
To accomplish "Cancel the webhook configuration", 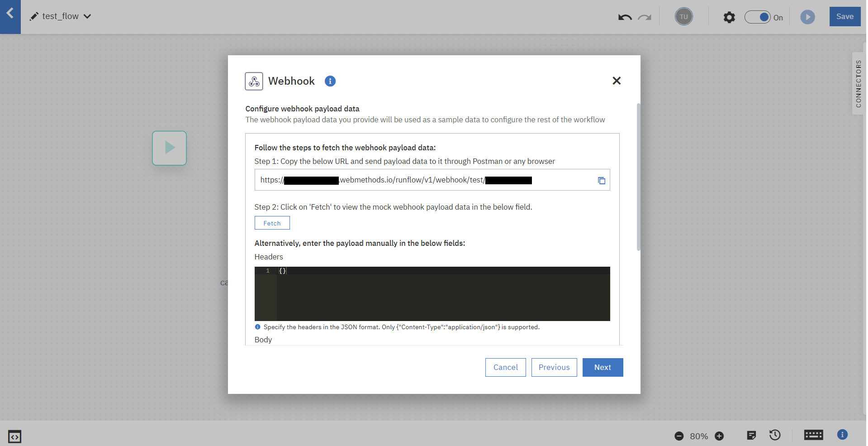I will [x=505, y=367].
